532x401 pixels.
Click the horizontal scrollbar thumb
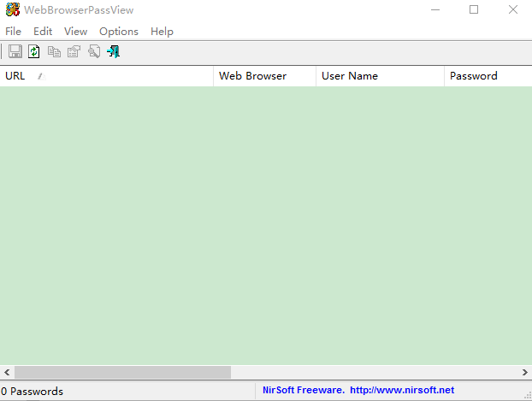(122, 373)
